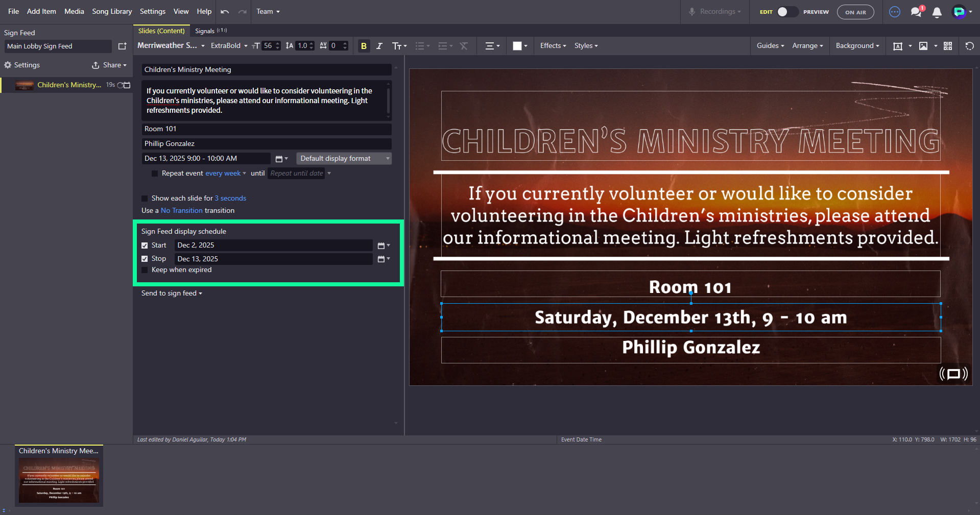The height and width of the screenshot is (515, 980).
Task: Open the bullet list options
Action: click(x=422, y=46)
